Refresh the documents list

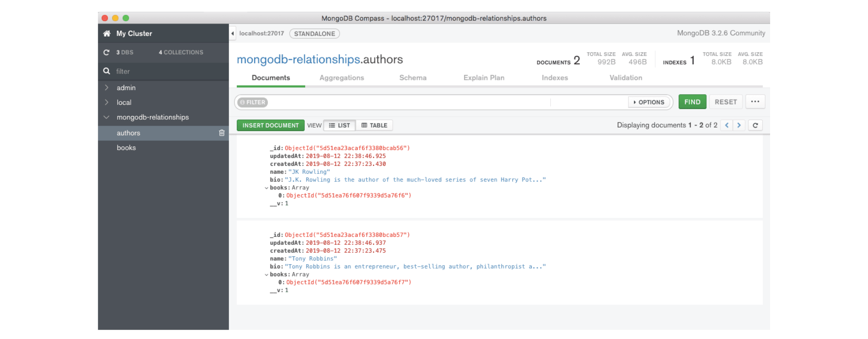tap(755, 125)
